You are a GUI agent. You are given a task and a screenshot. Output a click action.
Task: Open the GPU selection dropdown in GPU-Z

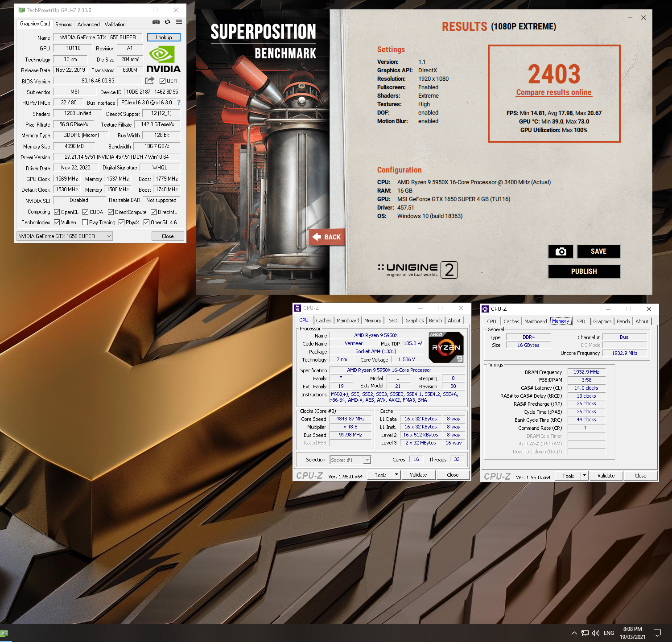pyautogui.click(x=64, y=236)
